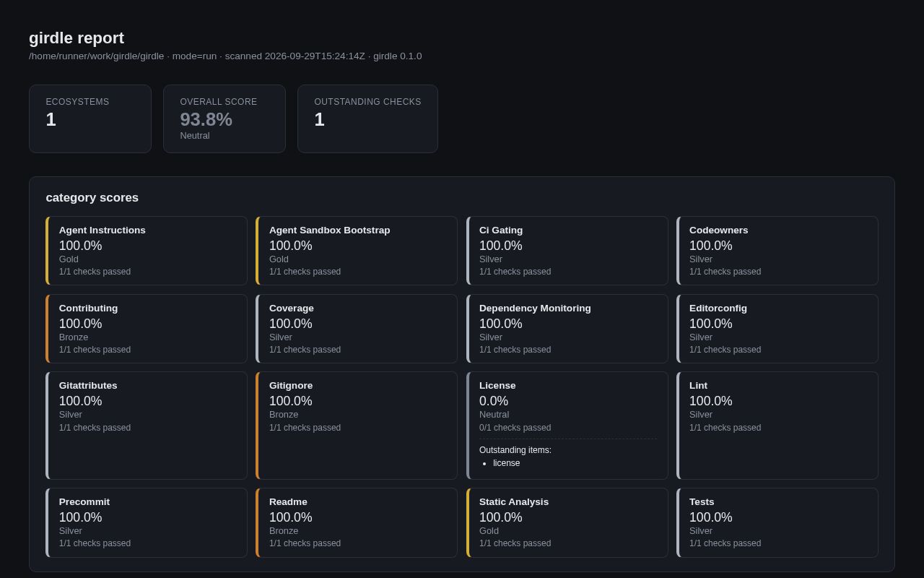Image resolution: width=924 pixels, height=578 pixels.
Task: Open the Static Analysis category card
Action: click(567, 522)
